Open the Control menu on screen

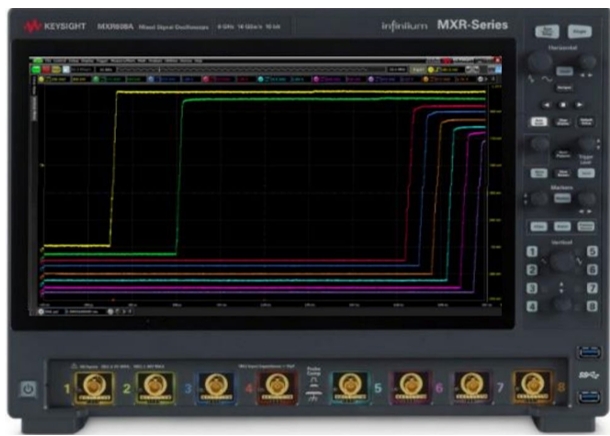tap(60, 61)
